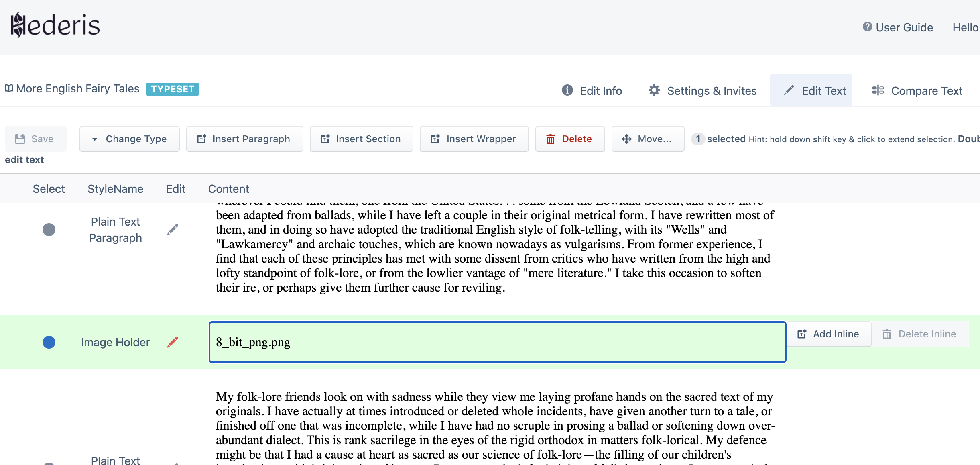This screenshot has height=465, width=980.
Task: Click the info icon next to Edit Info
Action: click(567, 90)
